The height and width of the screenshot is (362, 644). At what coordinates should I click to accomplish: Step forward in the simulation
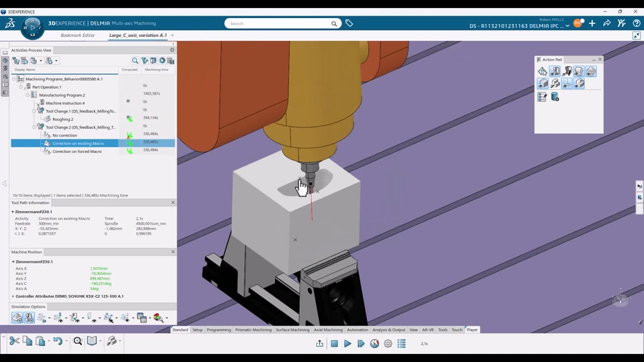pos(361,343)
